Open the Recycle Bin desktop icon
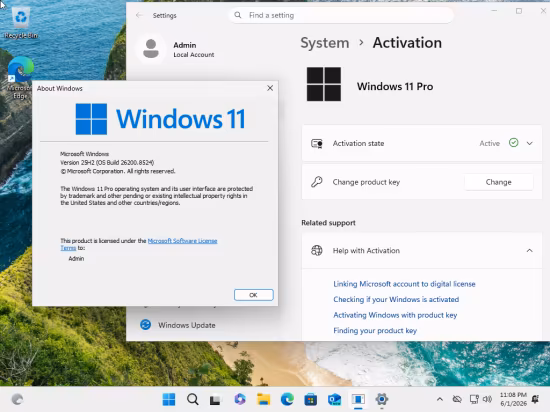This screenshot has width=550, height=412. coord(21,23)
